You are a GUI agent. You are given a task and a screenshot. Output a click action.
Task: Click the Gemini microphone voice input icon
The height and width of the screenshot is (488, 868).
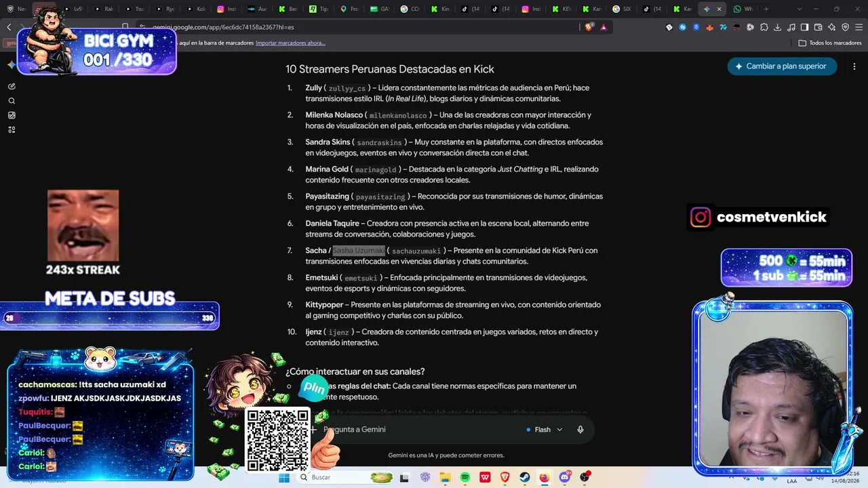(x=580, y=429)
